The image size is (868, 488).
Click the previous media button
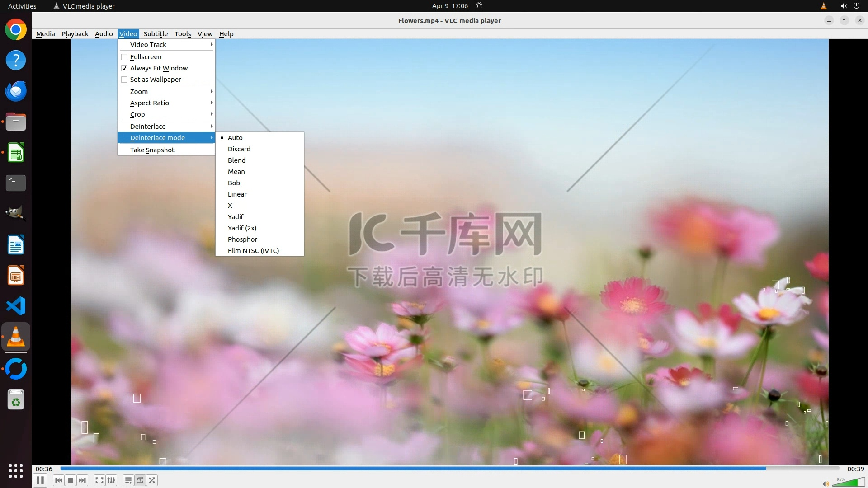click(59, 480)
